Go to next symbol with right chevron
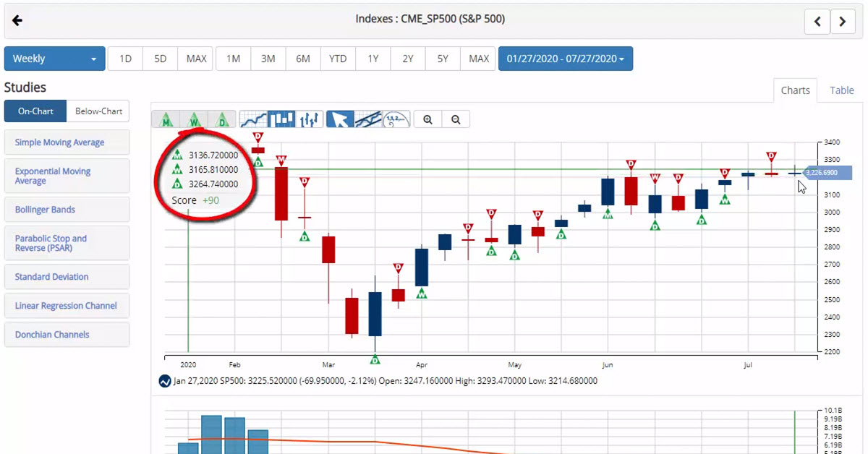 (x=843, y=22)
